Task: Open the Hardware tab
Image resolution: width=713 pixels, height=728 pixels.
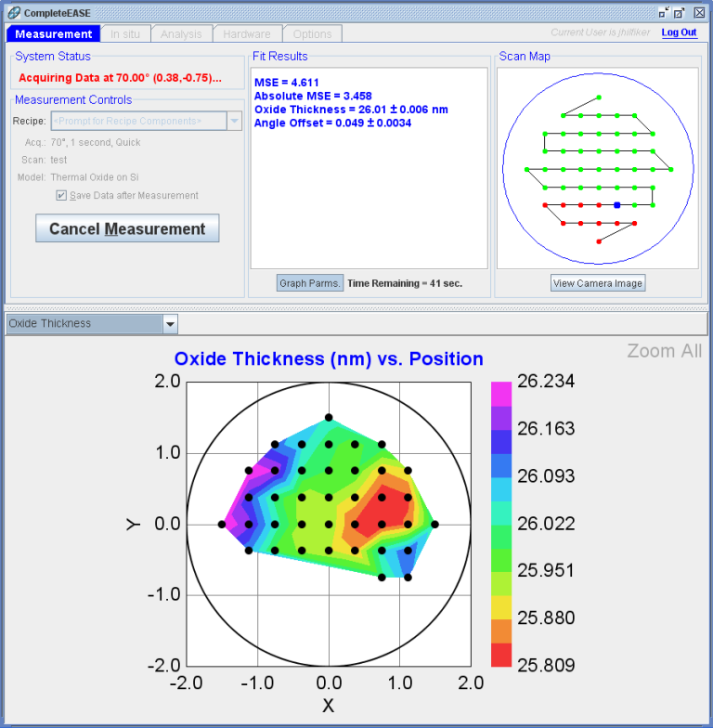Action: point(247,33)
